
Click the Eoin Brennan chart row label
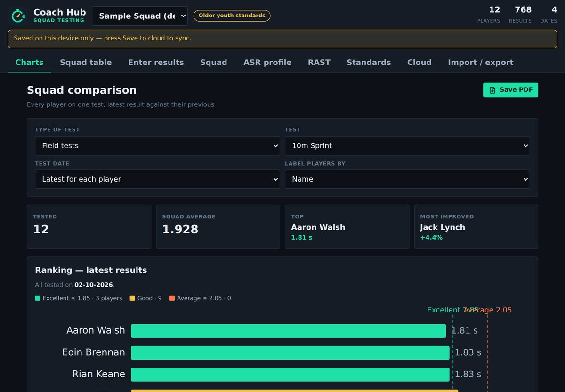[x=94, y=352]
